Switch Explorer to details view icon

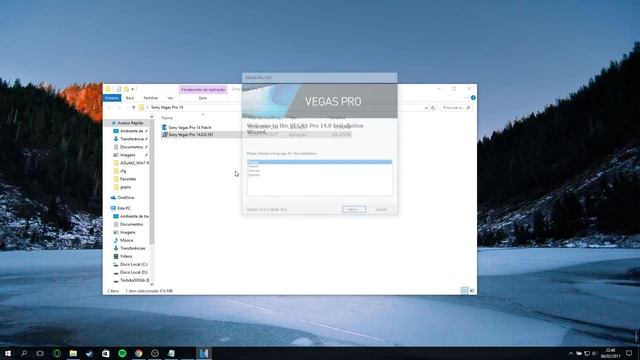[464, 290]
